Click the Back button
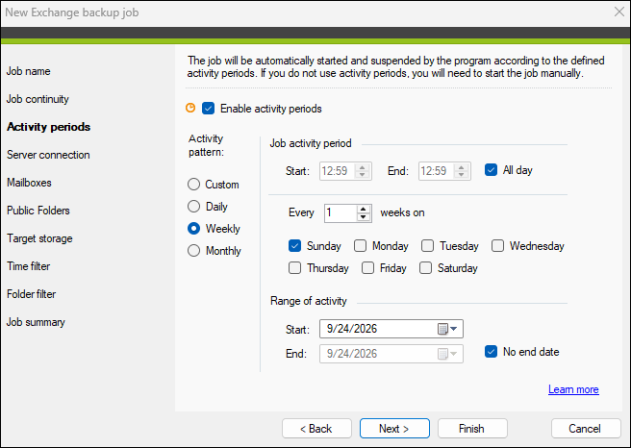Screen dimensions: 631x448 point(317,428)
